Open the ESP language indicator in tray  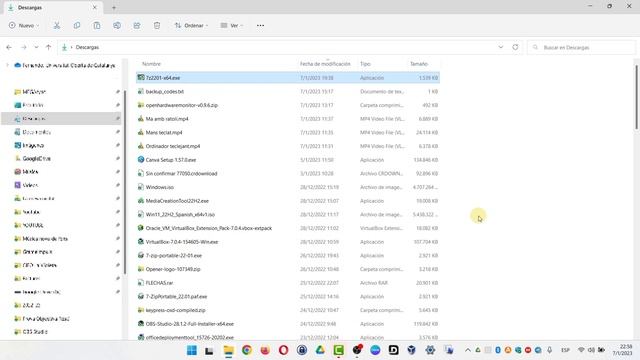[x=565, y=350]
